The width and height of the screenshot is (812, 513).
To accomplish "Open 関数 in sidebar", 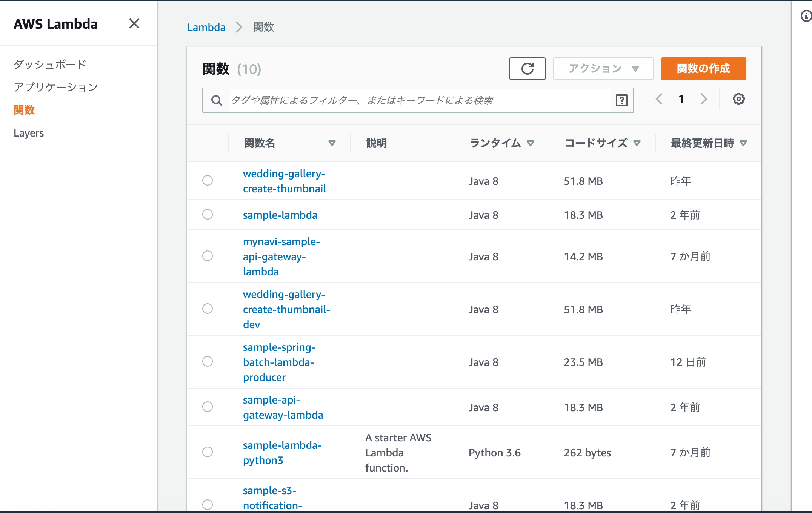I will point(24,110).
